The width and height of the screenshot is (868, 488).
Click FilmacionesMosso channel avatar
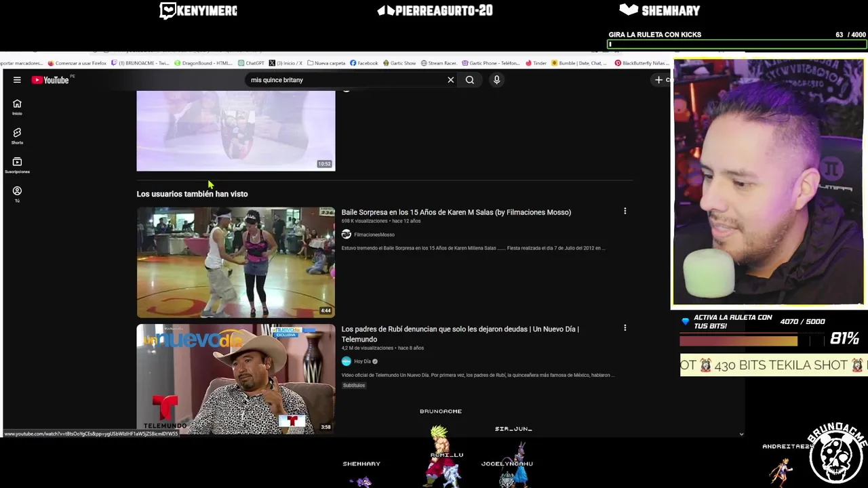coord(346,235)
